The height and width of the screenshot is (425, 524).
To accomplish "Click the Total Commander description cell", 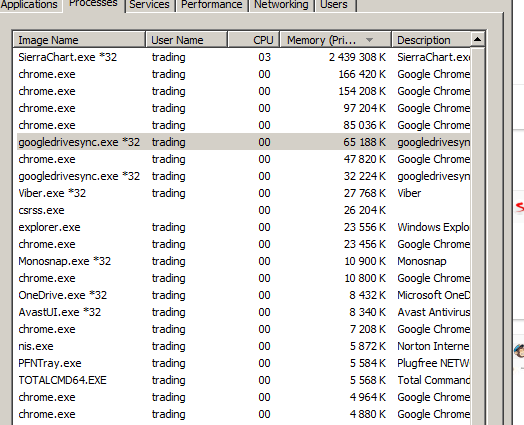I will click(x=433, y=380).
